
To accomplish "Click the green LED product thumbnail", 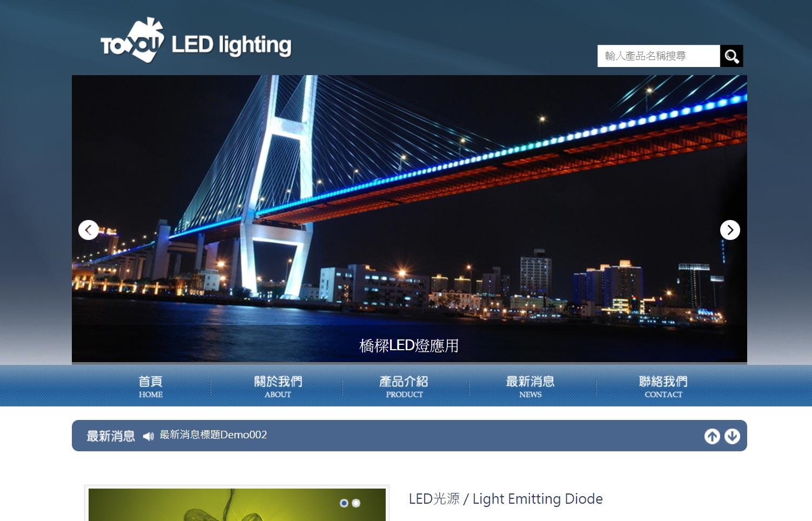I will (237, 505).
